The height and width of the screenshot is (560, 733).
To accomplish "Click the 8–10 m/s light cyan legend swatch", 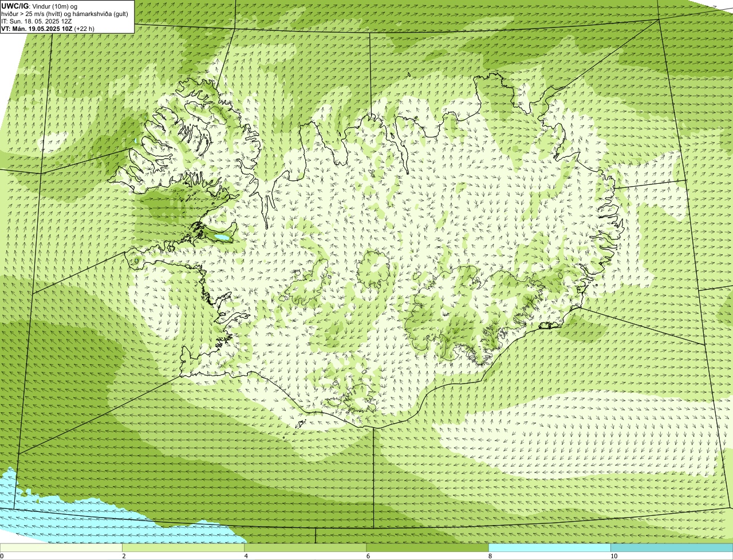I will 549,548.
